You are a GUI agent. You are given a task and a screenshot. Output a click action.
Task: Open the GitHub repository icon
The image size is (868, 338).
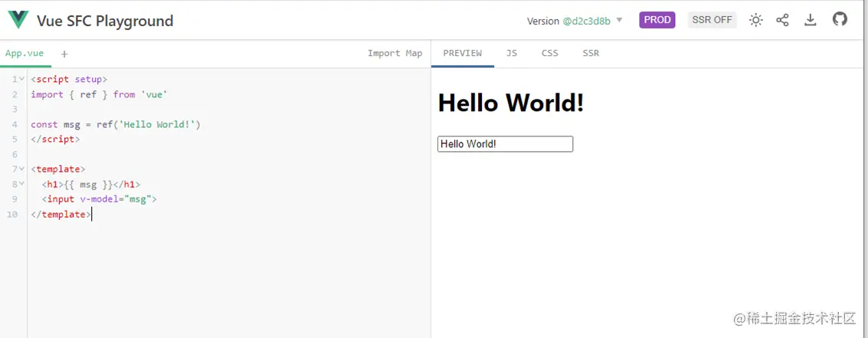point(840,19)
